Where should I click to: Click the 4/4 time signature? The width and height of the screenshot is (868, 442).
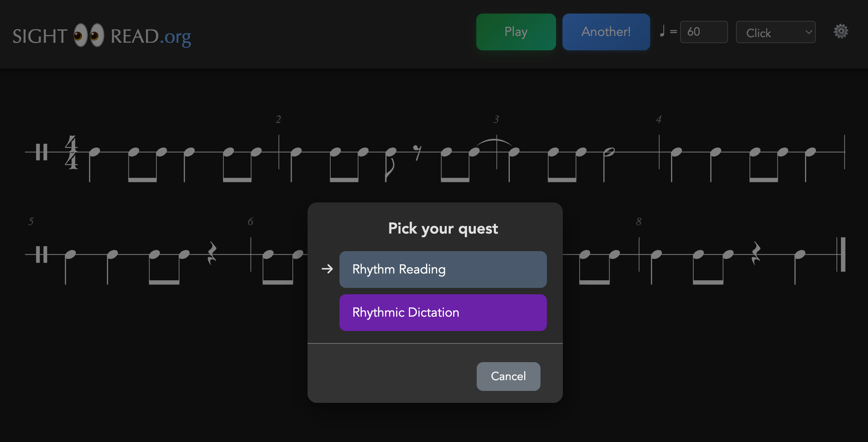click(x=71, y=152)
